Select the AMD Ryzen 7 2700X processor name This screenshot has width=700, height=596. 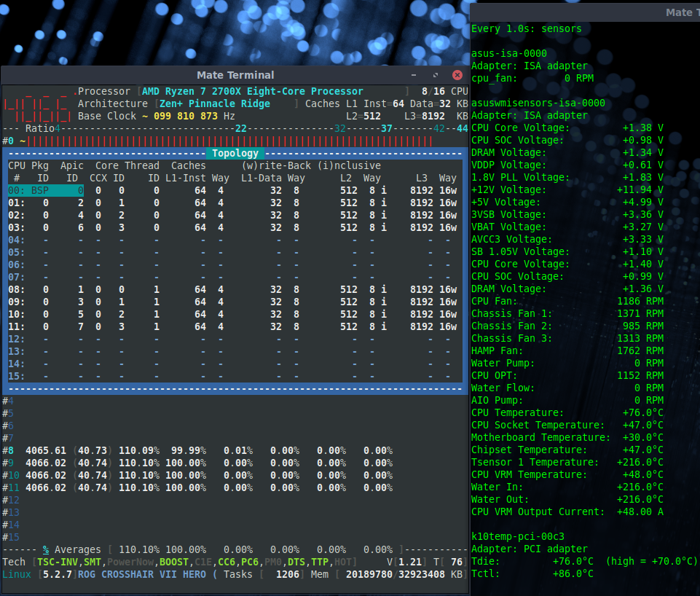click(x=253, y=91)
